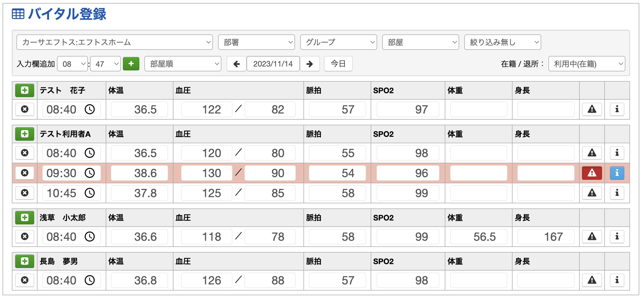Click the date field showing 2023/11/14
644x299 pixels.
[x=273, y=64]
